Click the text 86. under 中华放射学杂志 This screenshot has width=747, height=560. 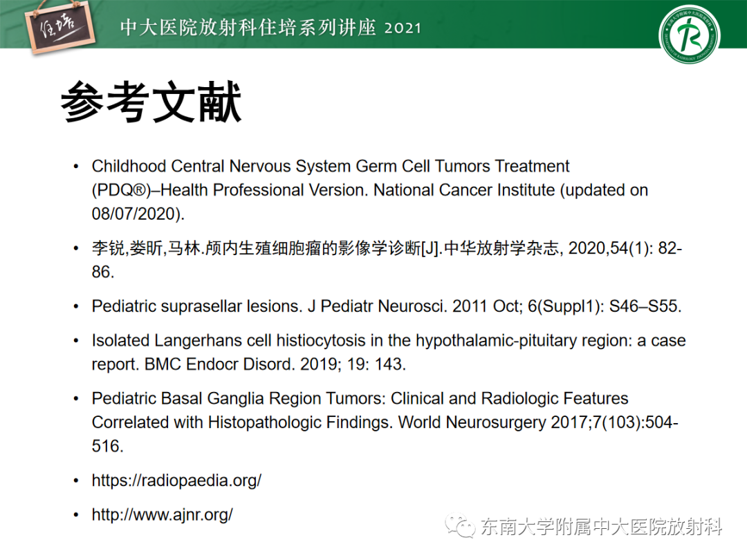[103, 272]
